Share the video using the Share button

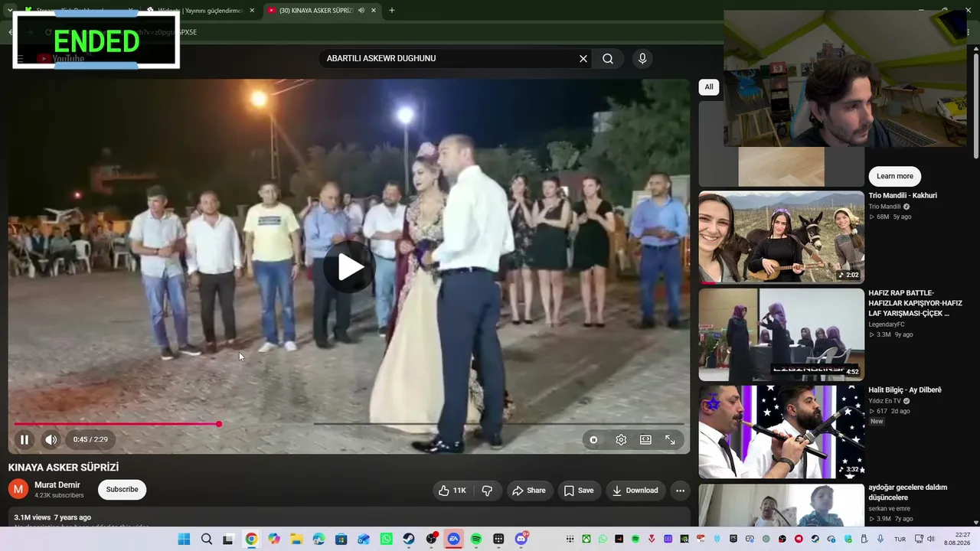(x=529, y=491)
